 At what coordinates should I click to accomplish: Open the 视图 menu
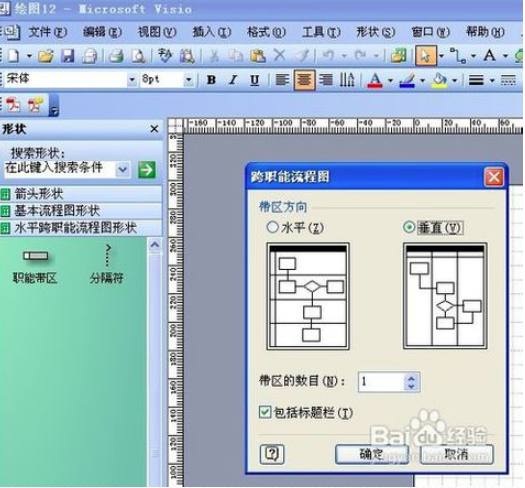click(x=157, y=32)
